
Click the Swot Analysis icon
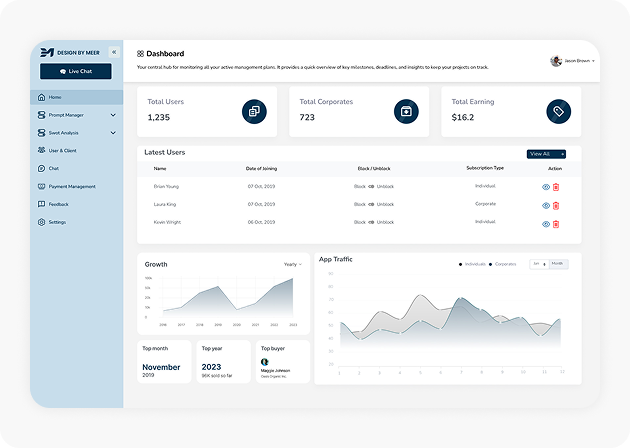coord(41,133)
